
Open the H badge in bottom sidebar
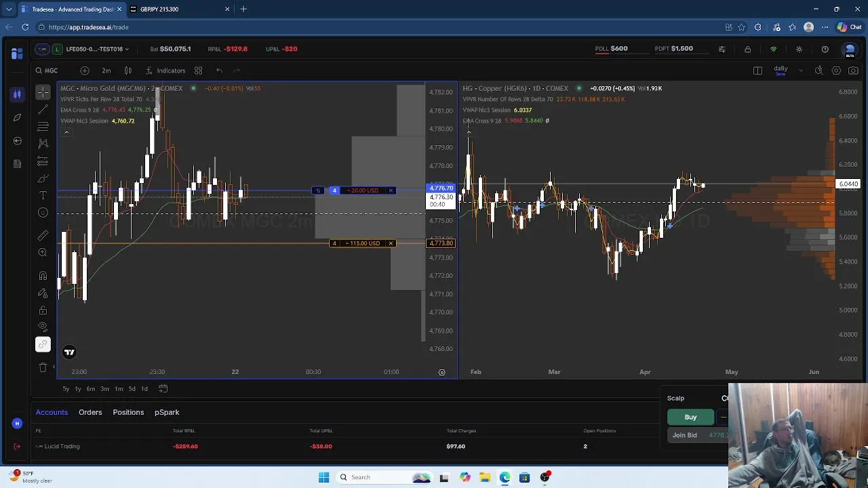[x=17, y=424]
